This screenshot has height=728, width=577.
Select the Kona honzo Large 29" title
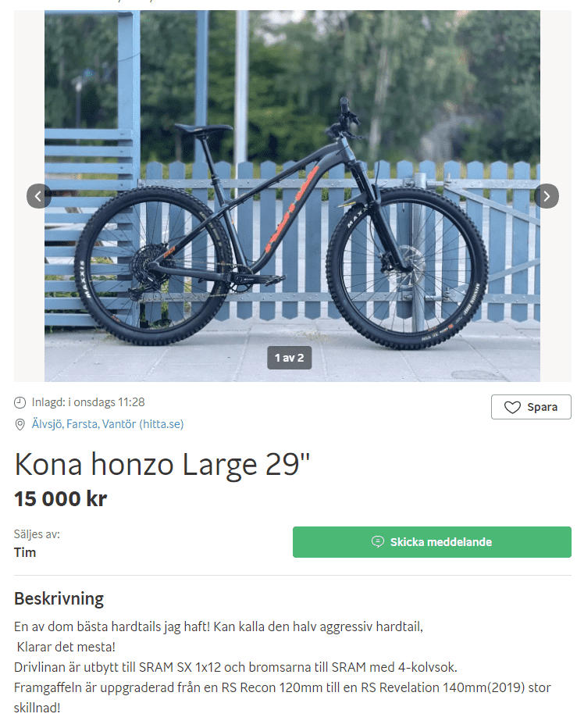tap(162, 465)
